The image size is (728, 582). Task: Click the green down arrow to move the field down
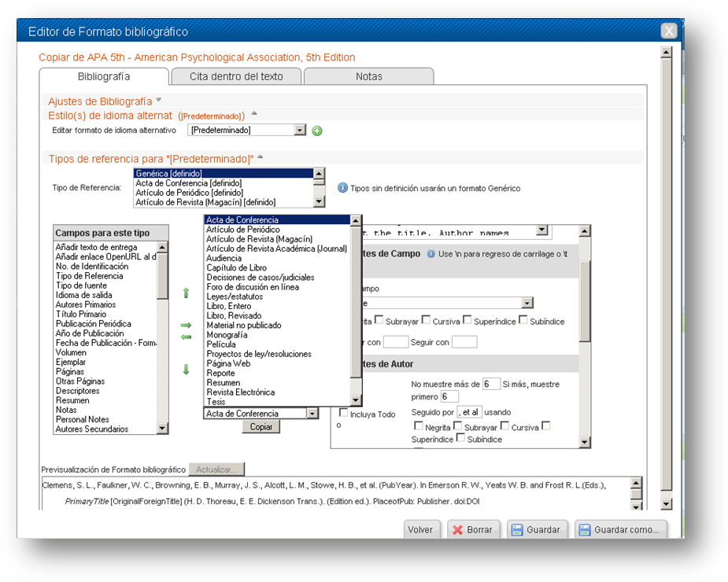click(x=187, y=370)
